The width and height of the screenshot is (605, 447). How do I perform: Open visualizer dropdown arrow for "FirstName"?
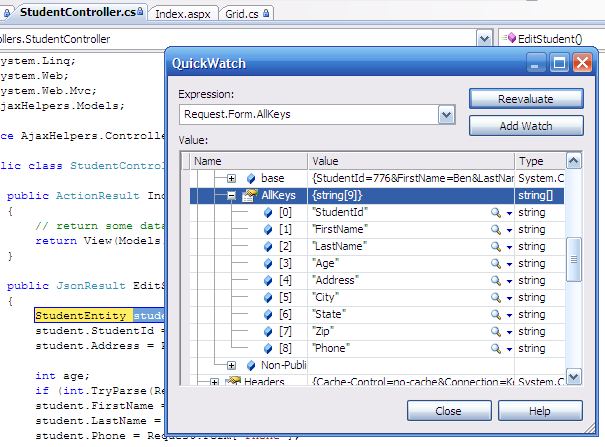coord(509,230)
